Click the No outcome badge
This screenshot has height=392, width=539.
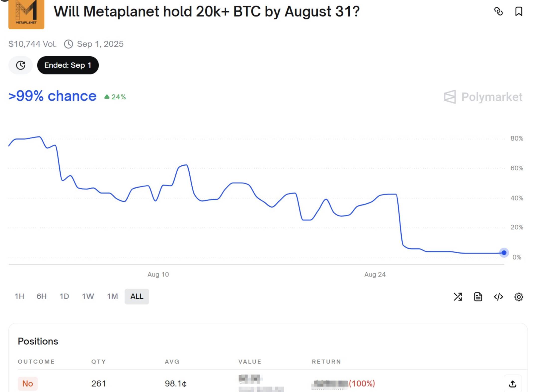pyautogui.click(x=28, y=384)
